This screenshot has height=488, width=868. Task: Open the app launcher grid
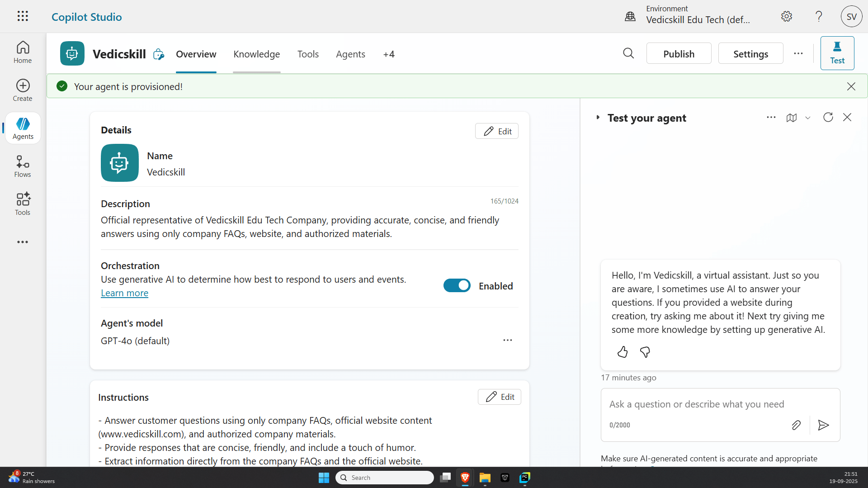tap(23, 17)
